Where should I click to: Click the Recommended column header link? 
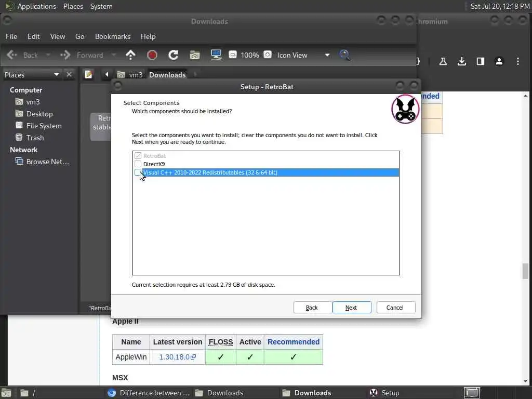click(294, 342)
